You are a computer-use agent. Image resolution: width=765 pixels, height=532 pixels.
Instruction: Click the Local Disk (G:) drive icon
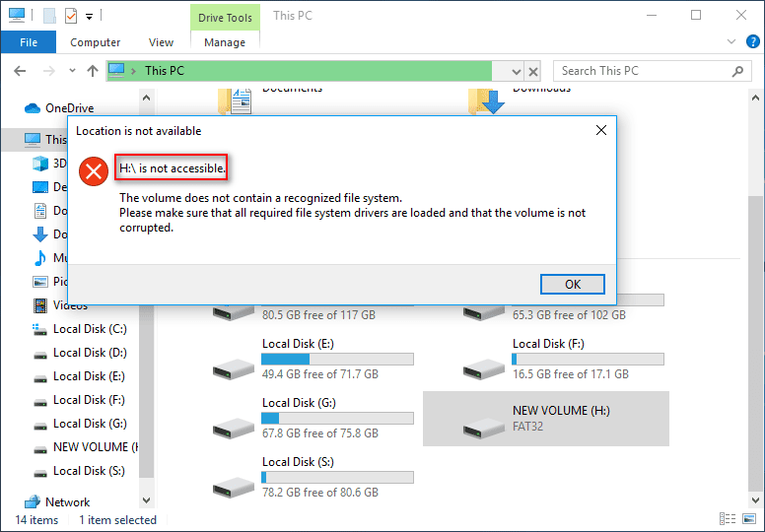point(234,426)
